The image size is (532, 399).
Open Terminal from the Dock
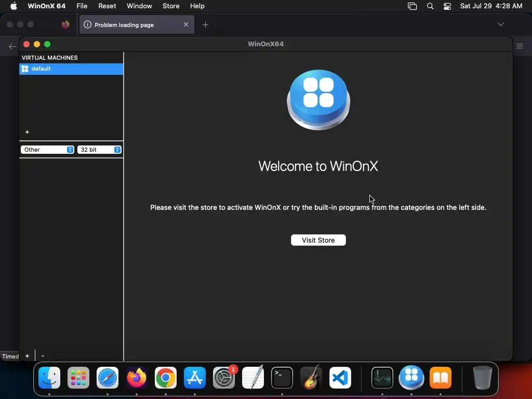pyautogui.click(x=282, y=378)
